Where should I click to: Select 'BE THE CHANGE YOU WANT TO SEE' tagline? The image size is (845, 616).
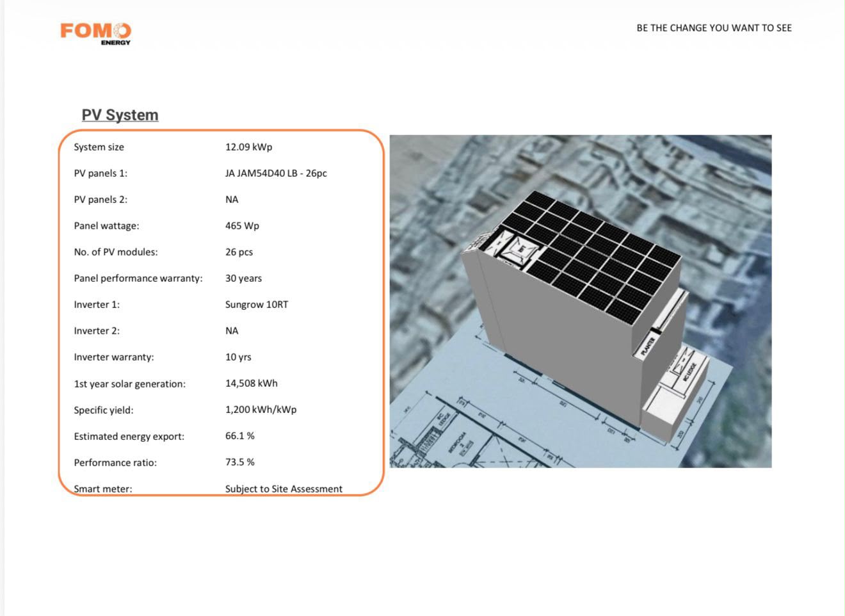[714, 28]
